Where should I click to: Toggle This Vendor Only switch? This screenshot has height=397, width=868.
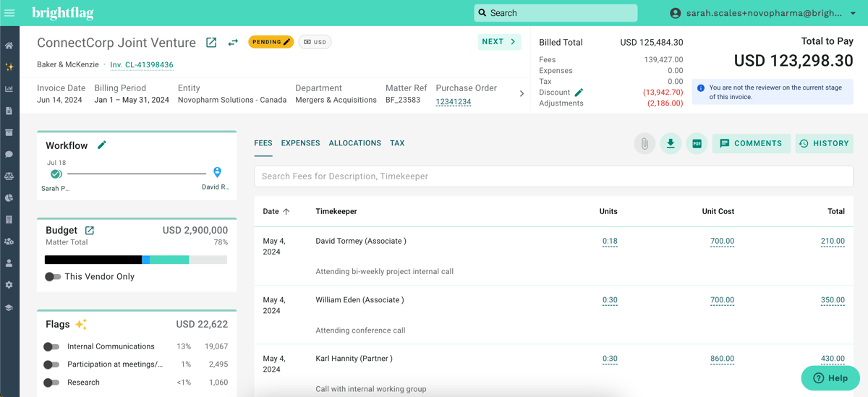coord(53,277)
